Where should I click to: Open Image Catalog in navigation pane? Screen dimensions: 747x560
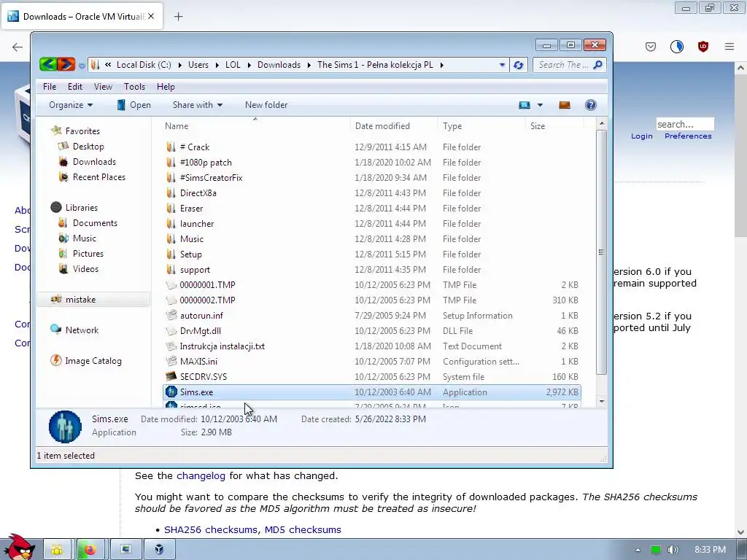[x=93, y=361]
